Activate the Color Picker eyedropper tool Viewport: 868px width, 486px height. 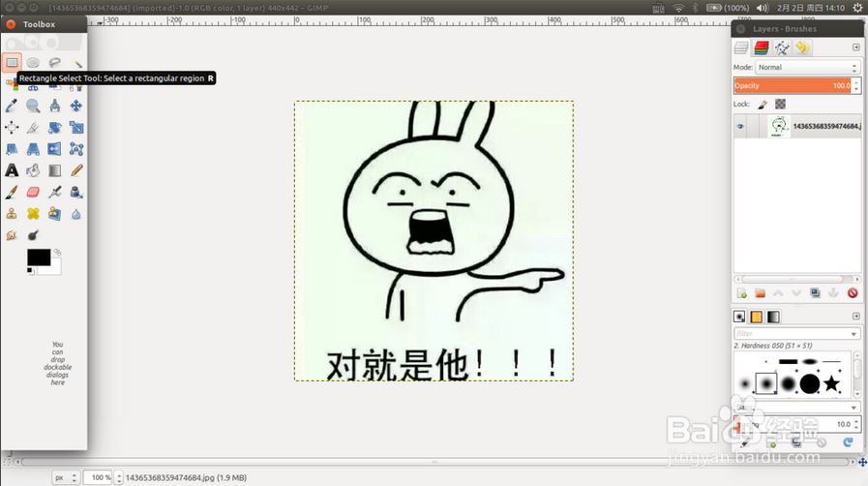(x=12, y=106)
